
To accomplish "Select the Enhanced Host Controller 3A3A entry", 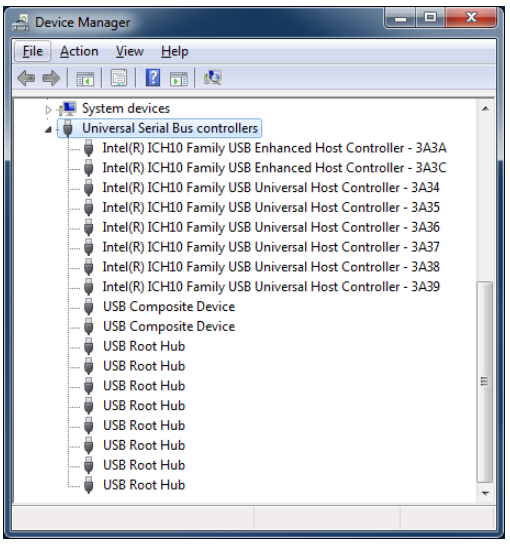I will tap(274, 148).
